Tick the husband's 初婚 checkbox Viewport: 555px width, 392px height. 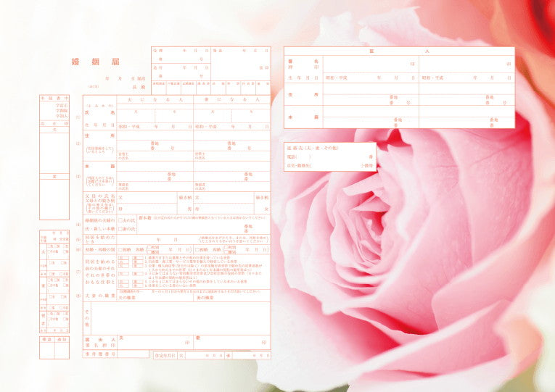coord(120,249)
